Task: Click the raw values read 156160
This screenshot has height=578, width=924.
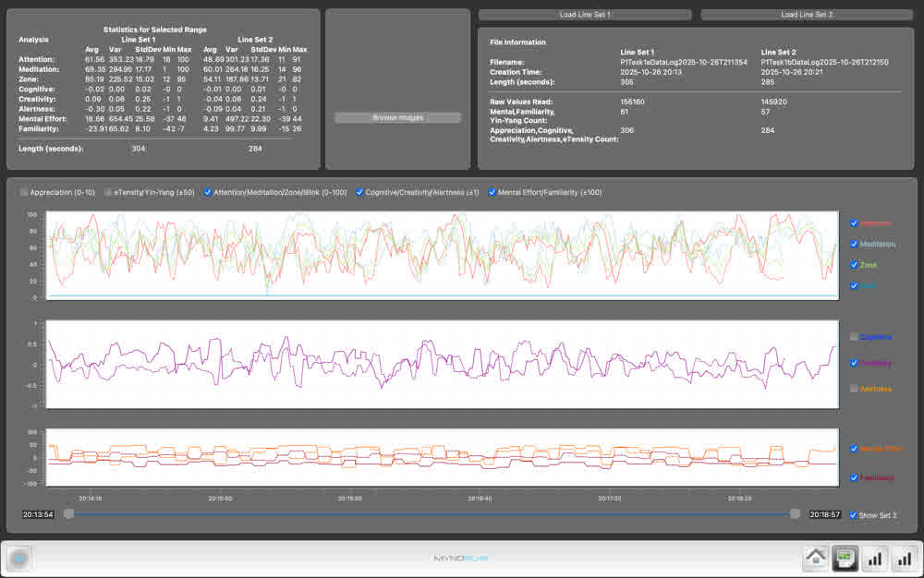Action: (x=632, y=102)
